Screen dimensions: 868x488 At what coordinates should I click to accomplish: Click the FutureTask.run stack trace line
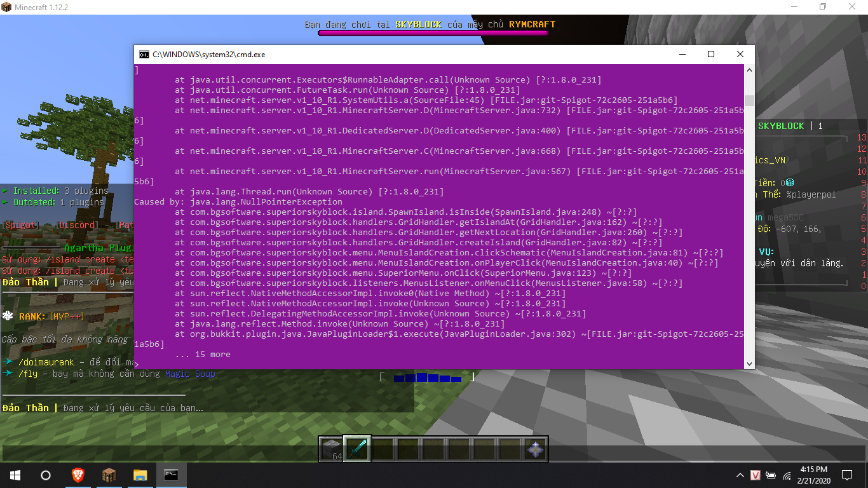point(348,90)
